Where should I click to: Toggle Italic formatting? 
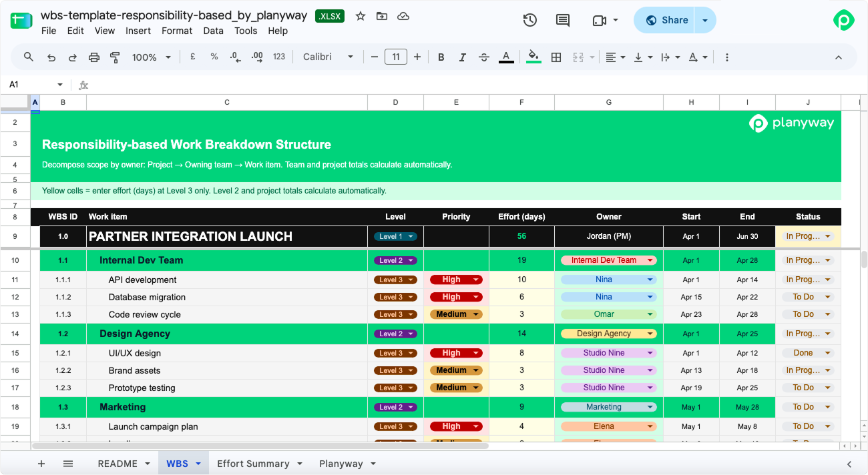[x=463, y=57]
